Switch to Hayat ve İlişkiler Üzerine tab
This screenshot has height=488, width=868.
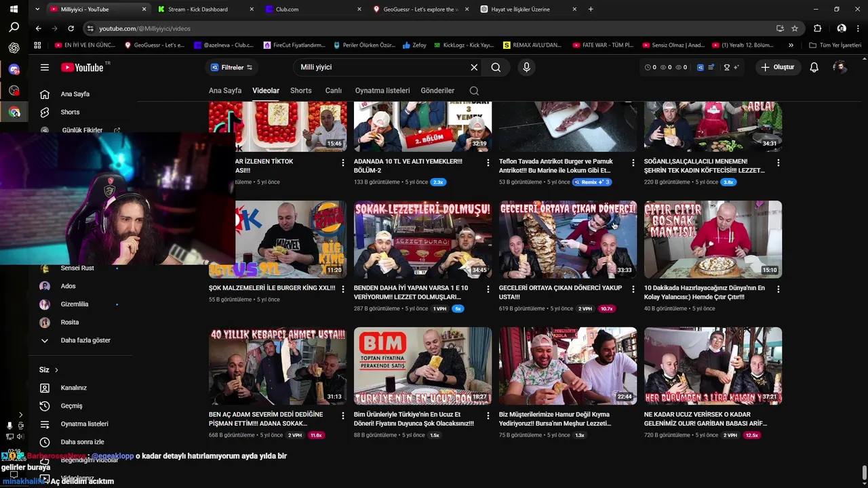coord(528,9)
